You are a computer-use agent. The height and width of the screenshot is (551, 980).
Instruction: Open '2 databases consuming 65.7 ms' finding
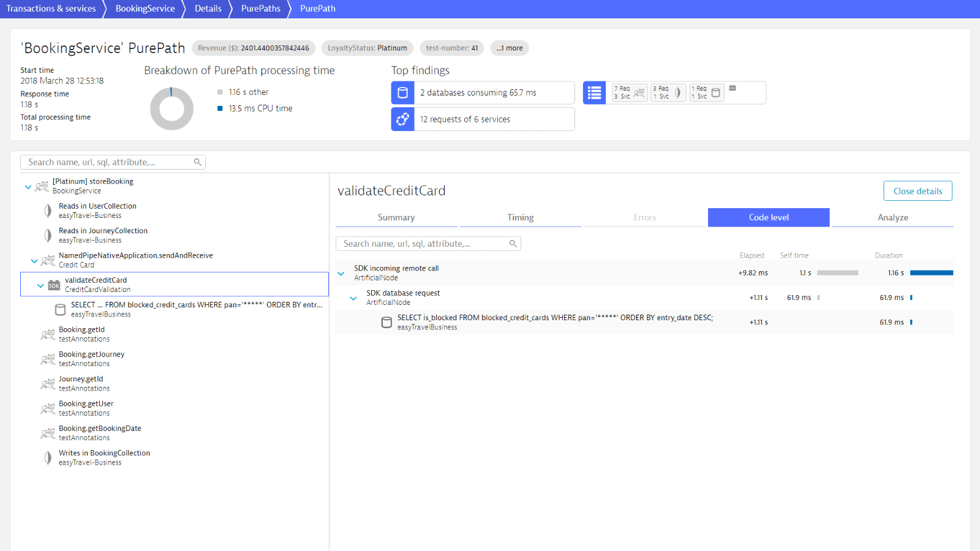tap(483, 93)
